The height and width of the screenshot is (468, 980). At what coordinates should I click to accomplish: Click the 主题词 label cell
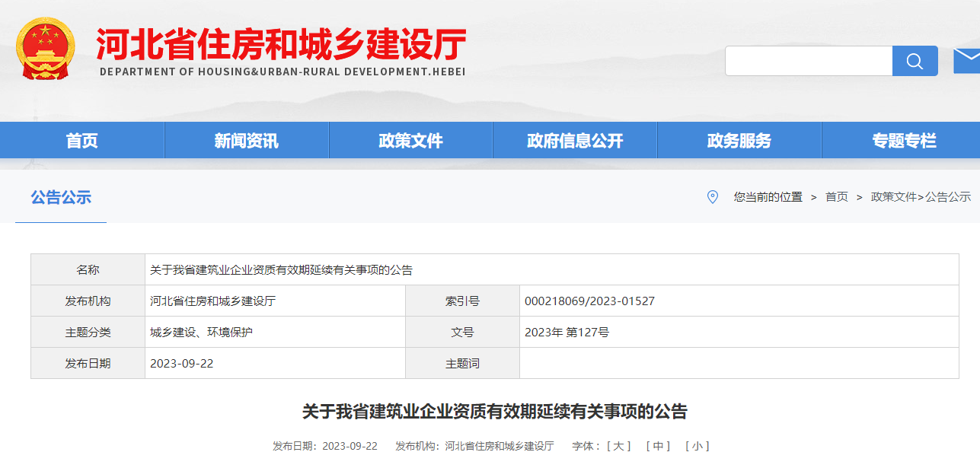coord(462,364)
